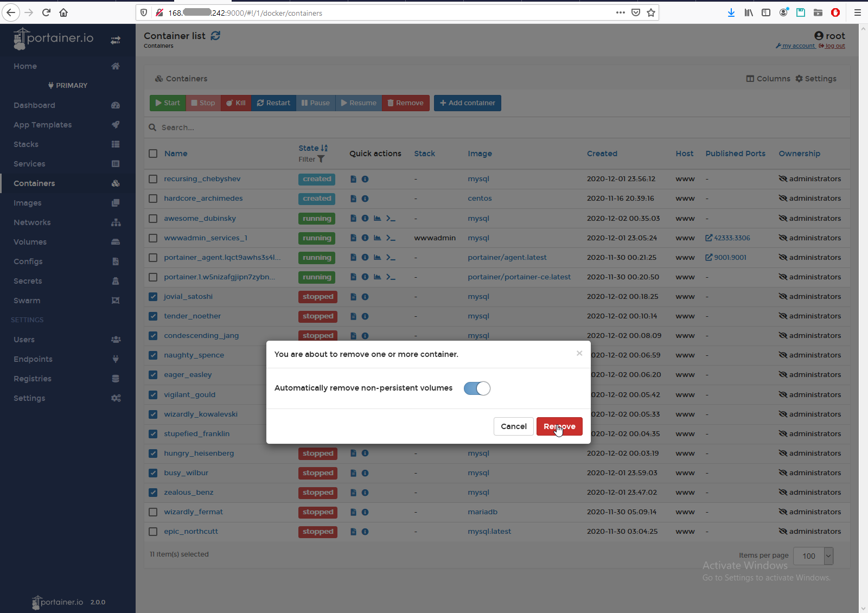
Task: Open the browser page actions ellipsis
Action: (621, 12)
